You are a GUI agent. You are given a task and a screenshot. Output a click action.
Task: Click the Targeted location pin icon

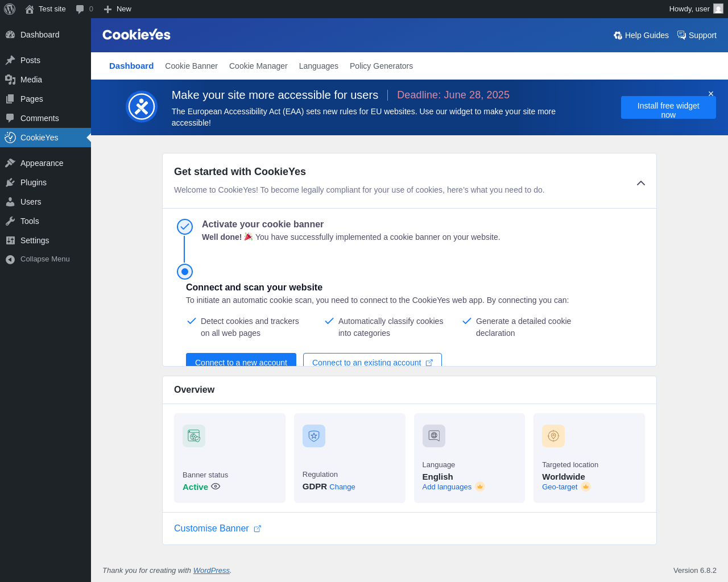(553, 436)
